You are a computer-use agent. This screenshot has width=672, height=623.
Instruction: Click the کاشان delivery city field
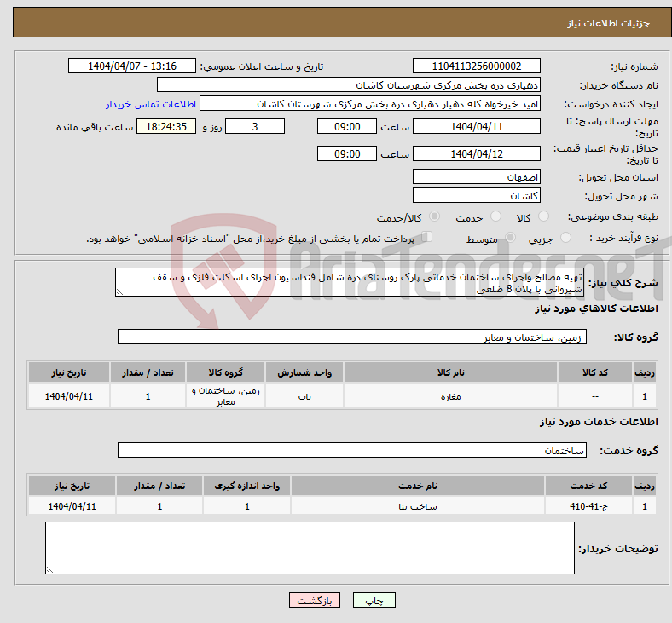[476, 195]
